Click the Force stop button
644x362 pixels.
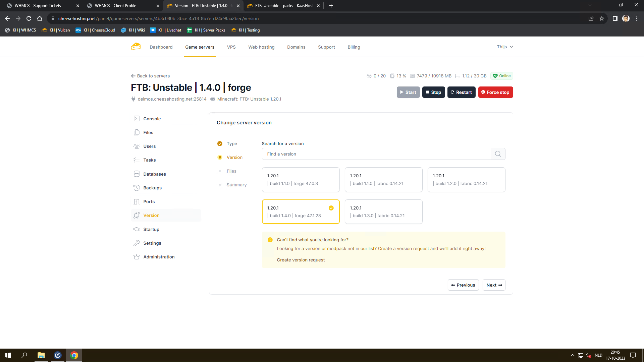[x=495, y=92]
